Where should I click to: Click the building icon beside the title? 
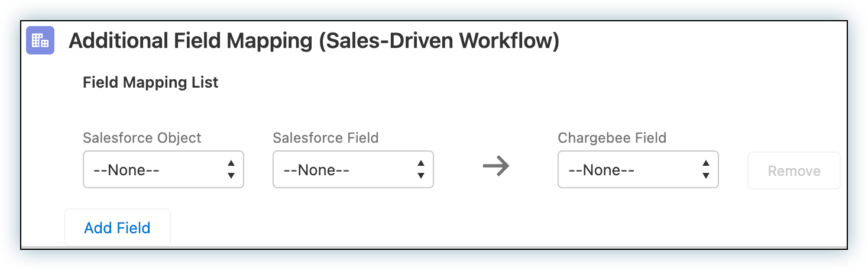pos(40,41)
